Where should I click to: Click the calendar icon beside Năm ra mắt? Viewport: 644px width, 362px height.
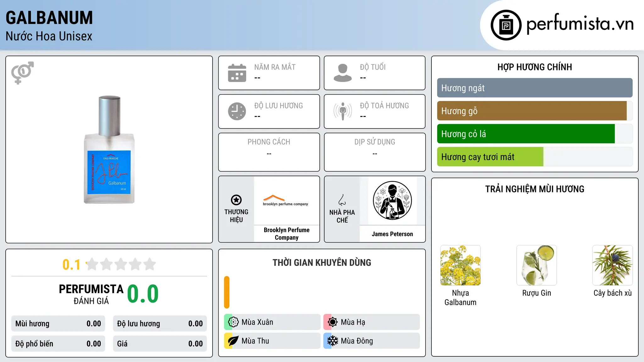coord(237,73)
